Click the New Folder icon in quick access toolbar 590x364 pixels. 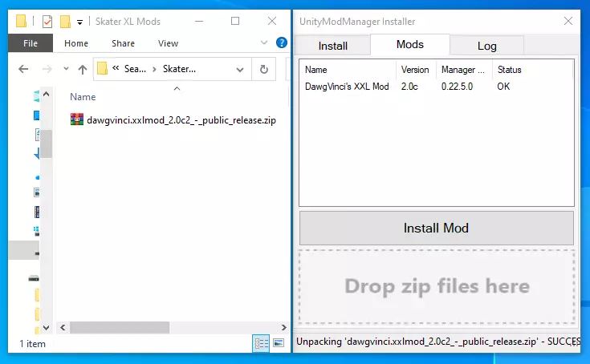coord(65,22)
